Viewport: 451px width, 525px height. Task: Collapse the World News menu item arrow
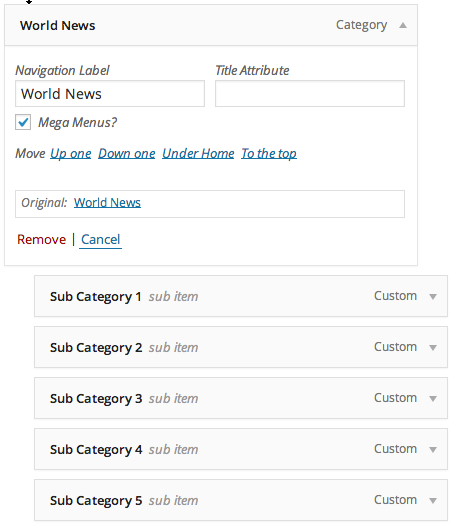[x=403, y=25]
